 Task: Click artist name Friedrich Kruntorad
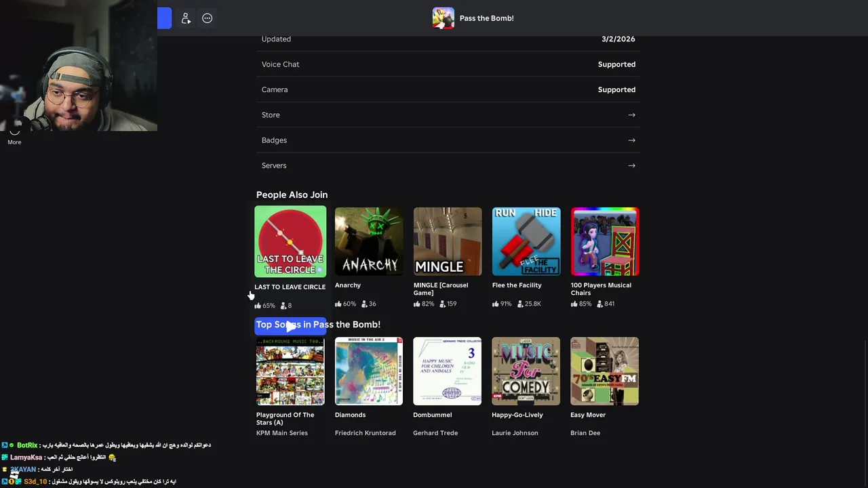coord(366,433)
